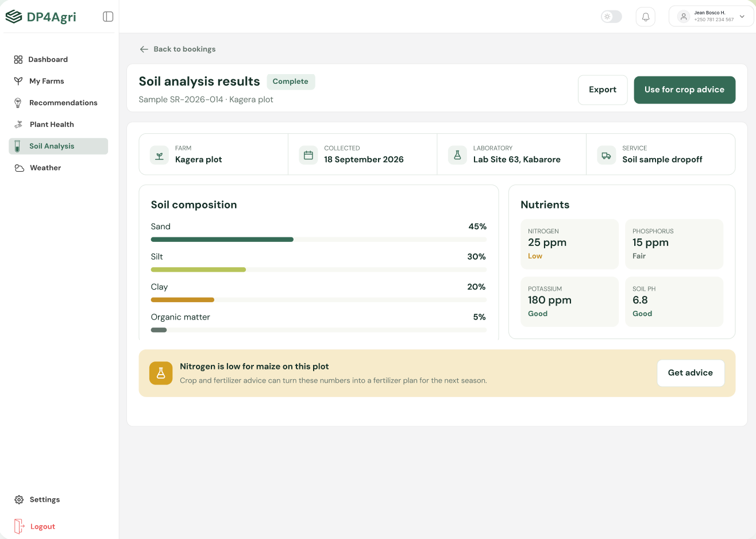Click the Farm plant icon
This screenshot has width=756, height=539.
pos(160,155)
